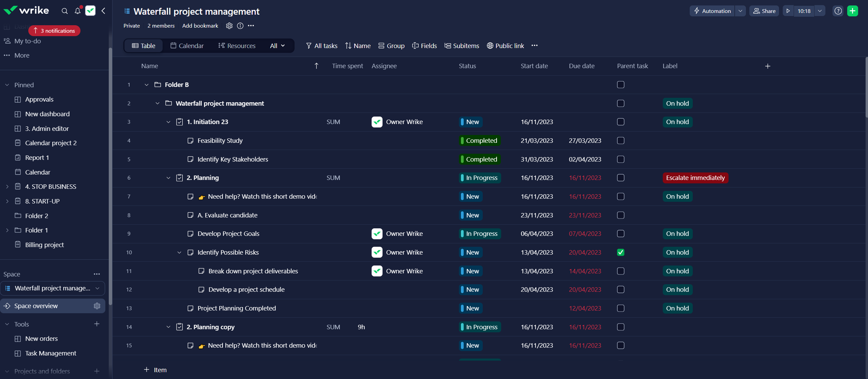Click the green plus create button
The width and height of the screenshot is (868, 379).
(x=852, y=11)
